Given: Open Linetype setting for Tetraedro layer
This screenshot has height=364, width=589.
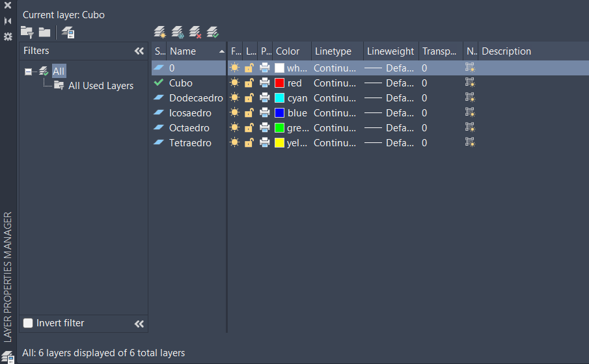Looking at the screenshot, I should click(335, 143).
